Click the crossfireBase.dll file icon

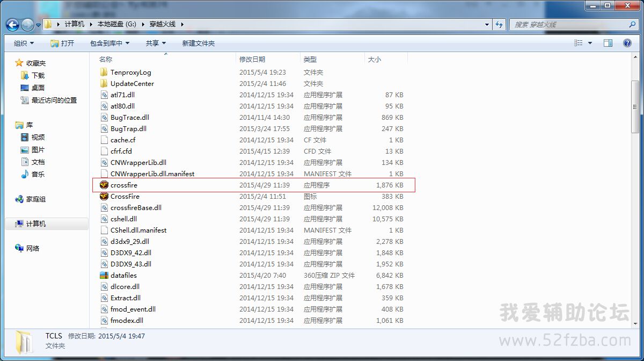(x=104, y=207)
